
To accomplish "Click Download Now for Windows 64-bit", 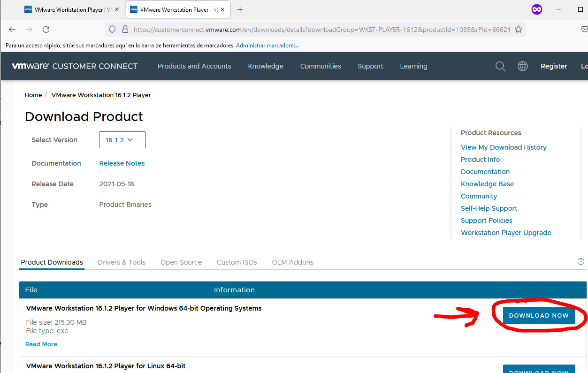I will click(539, 315).
